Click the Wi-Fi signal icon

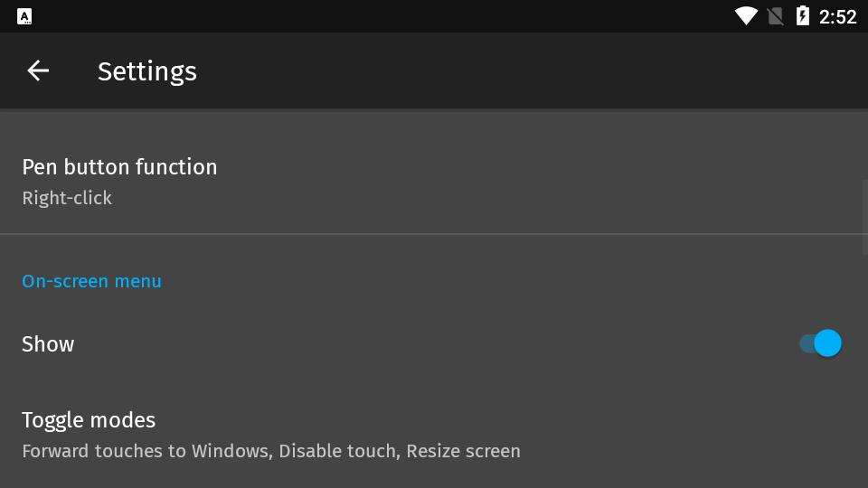(x=746, y=16)
